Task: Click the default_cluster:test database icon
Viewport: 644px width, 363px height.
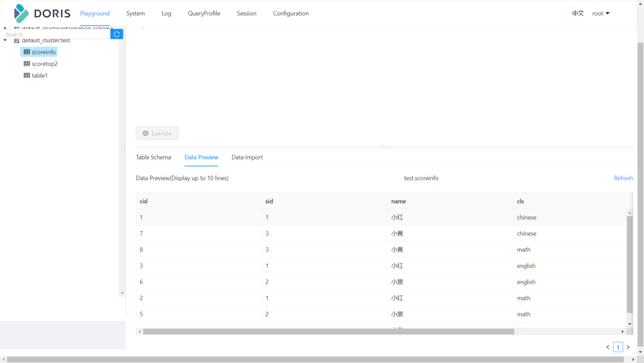Action: pyautogui.click(x=17, y=41)
